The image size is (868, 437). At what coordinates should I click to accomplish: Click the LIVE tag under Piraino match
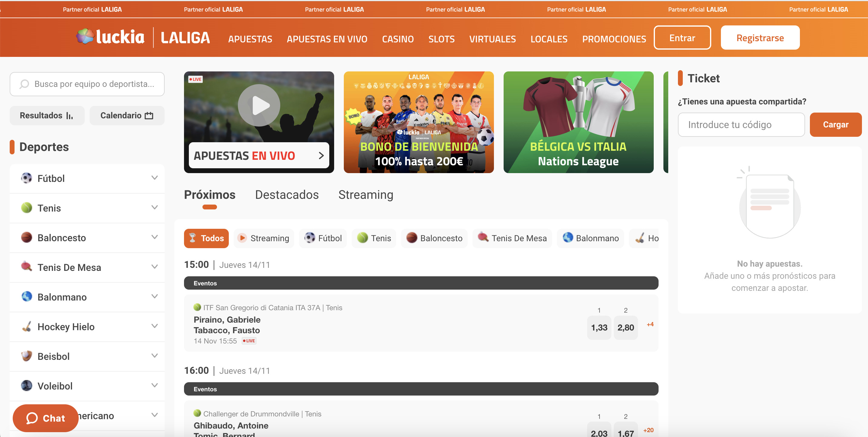249,341
